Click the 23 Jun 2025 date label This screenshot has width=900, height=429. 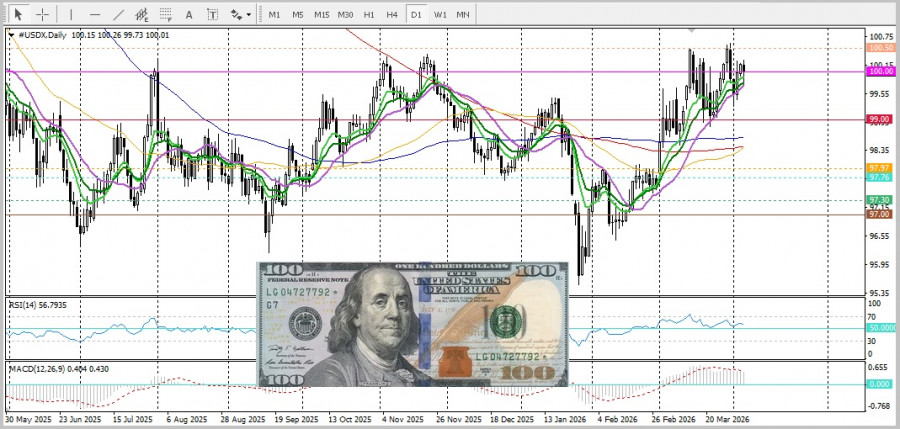(80, 419)
